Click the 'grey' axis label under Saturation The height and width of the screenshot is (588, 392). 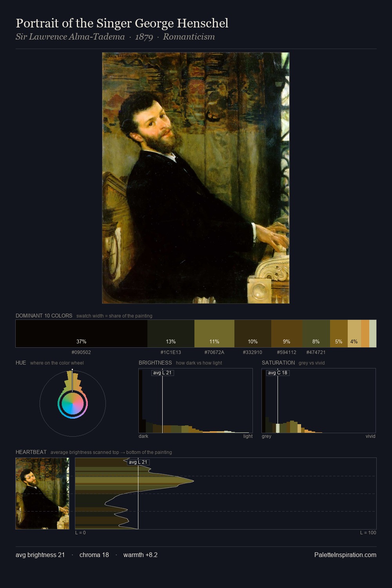tap(267, 436)
